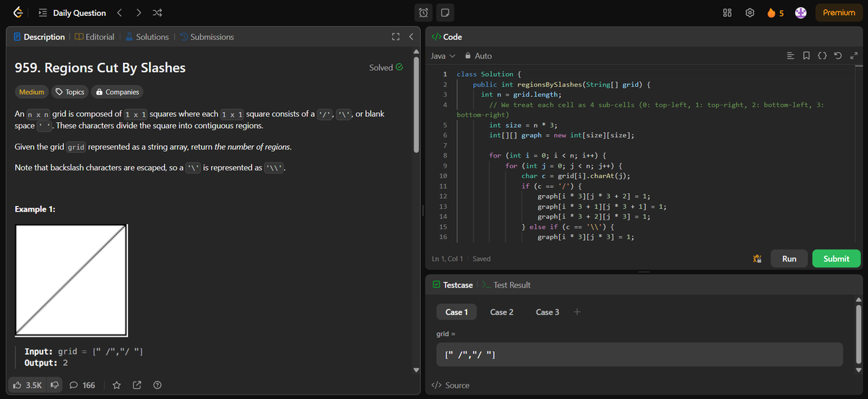The image size is (868, 399).
Task: Expand the Source section
Action: [x=450, y=385]
